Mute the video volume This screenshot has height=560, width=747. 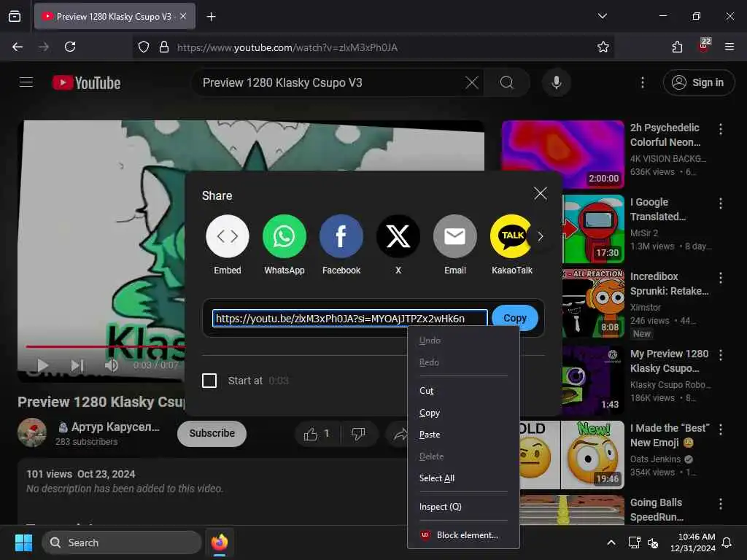click(111, 365)
